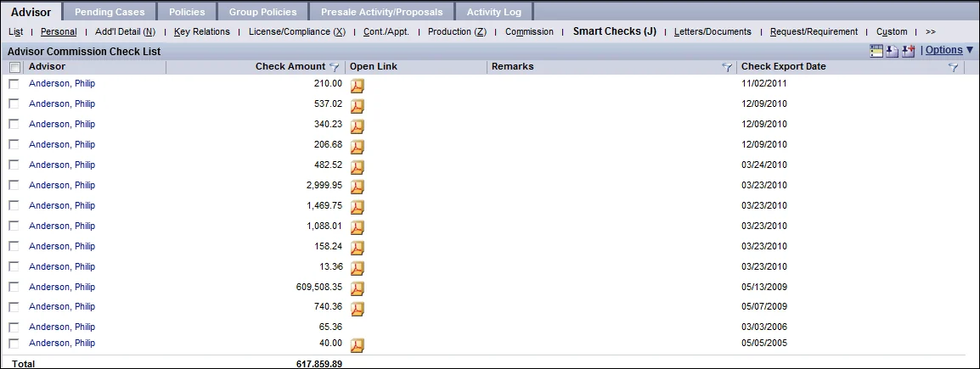
Task: Expand the Options dropdown arrow
Action: 969,50
